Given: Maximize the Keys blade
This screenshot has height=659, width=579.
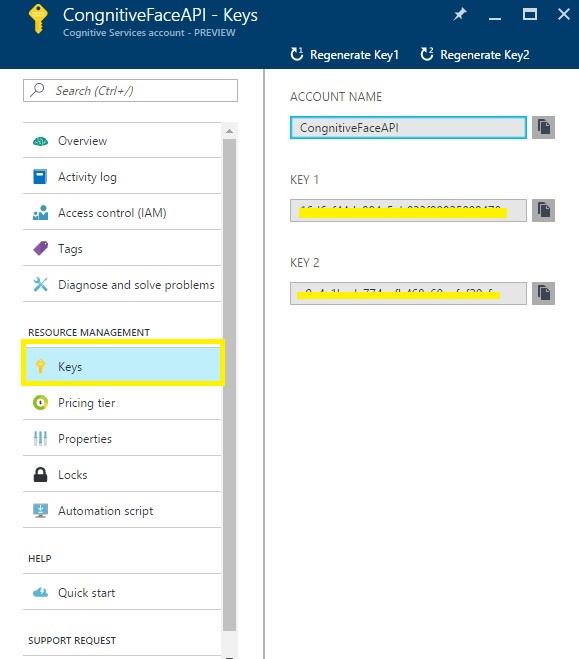Looking at the screenshot, I should point(530,15).
